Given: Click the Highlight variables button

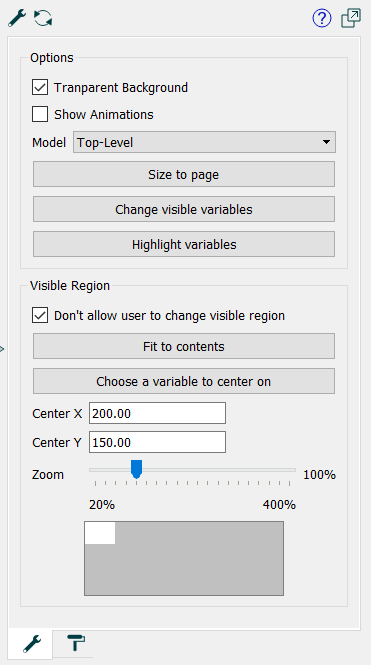Looking at the screenshot, I should pos(184,244).
